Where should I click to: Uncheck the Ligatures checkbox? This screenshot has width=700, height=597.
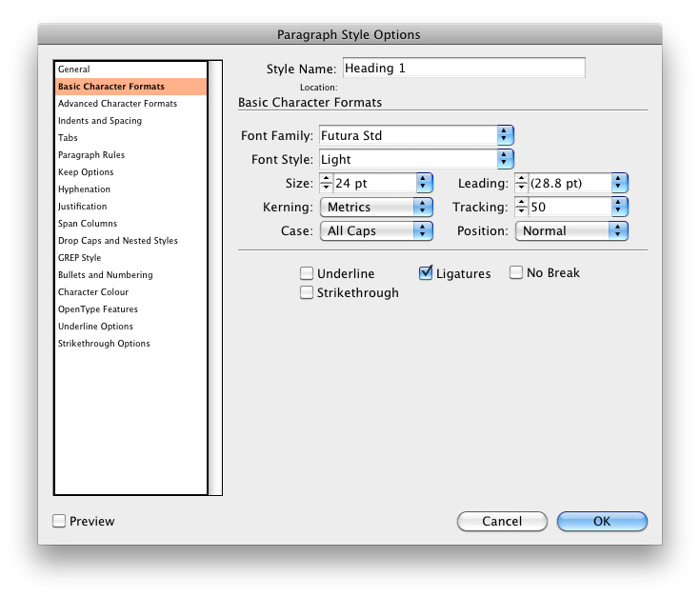(x=427, y=273)
